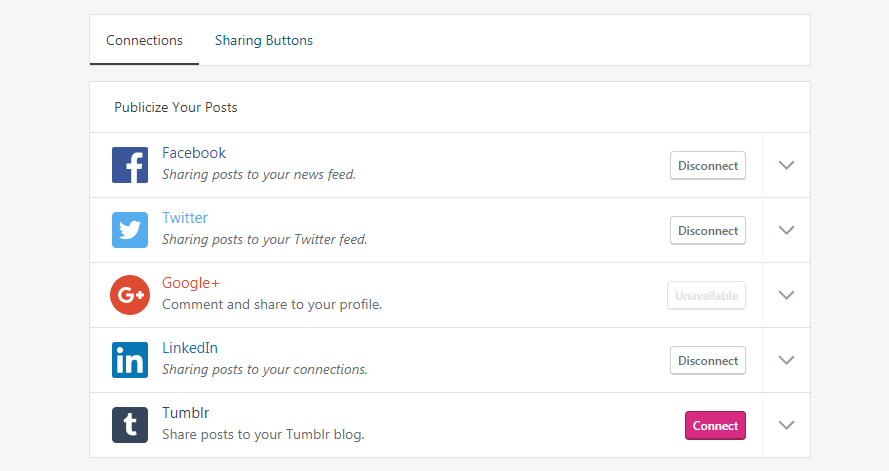Click the Publicize Your Posts heading
Screen dimensions: 889x471
click(x=176, y=107)
